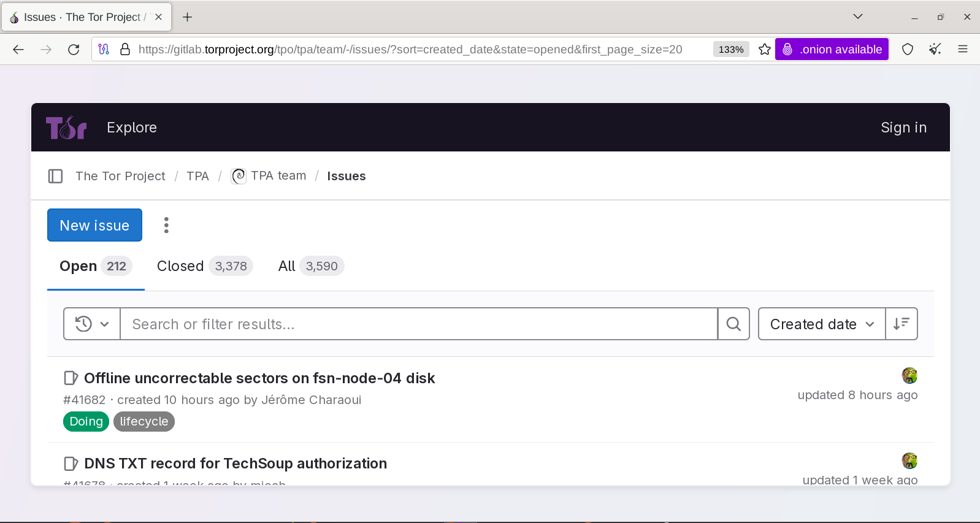Select the Open issues tab
This screenshot has height=523, width=980.
[96, 266]
